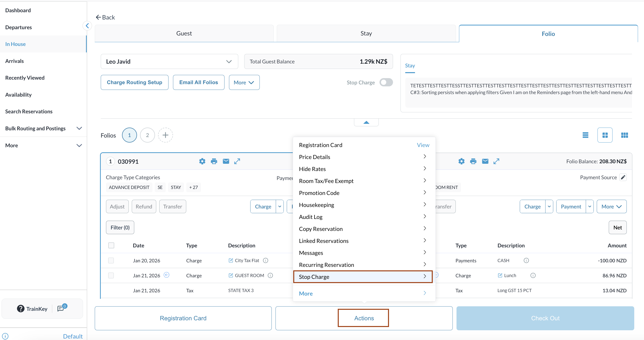Show info for City Tax Flat charge
Screen dimensions: 644x340
pyautogui.click(x=265, y=260)
